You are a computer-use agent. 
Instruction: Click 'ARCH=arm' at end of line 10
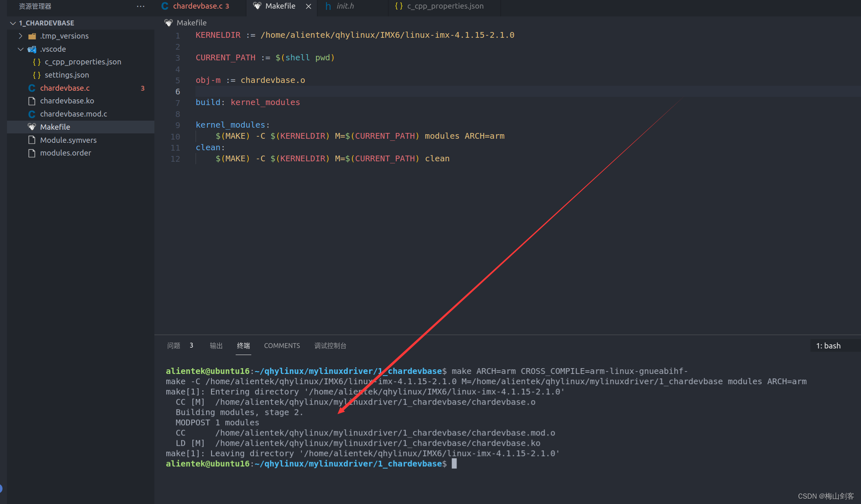click(484, 136)
